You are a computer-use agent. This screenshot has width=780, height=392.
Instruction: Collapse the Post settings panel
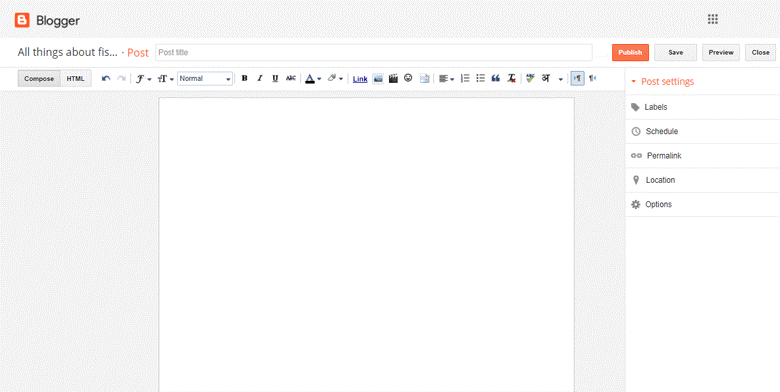[662, 82]
